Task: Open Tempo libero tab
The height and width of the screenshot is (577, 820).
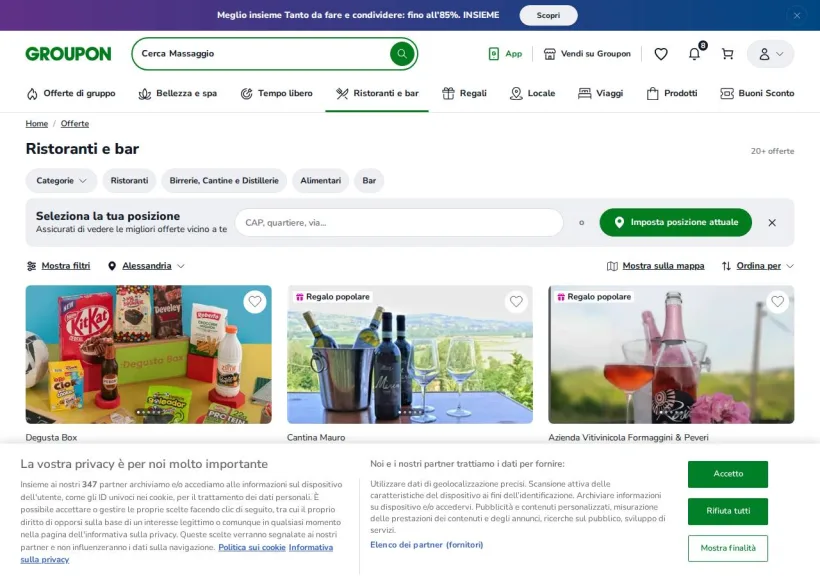Action: [277, 94]
